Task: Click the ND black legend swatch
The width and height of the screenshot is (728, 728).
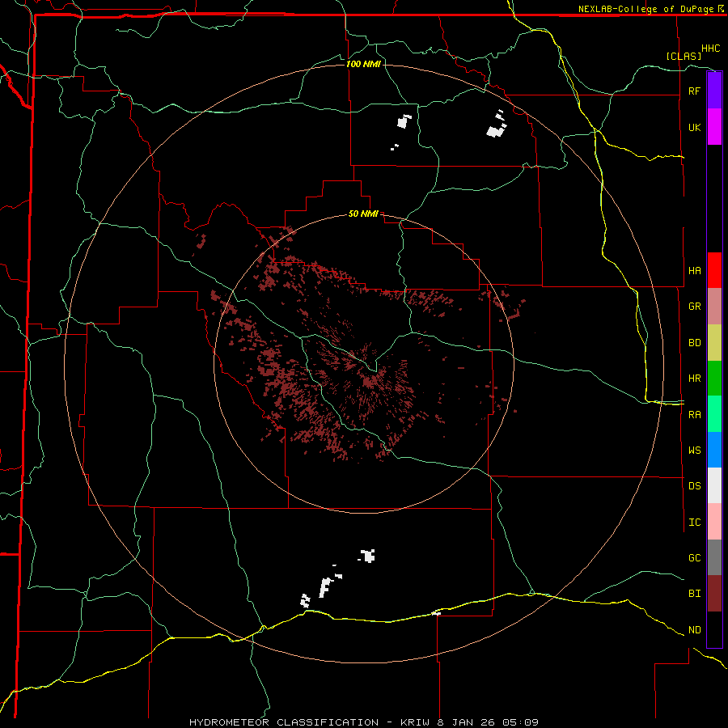Action: point(714,629)
